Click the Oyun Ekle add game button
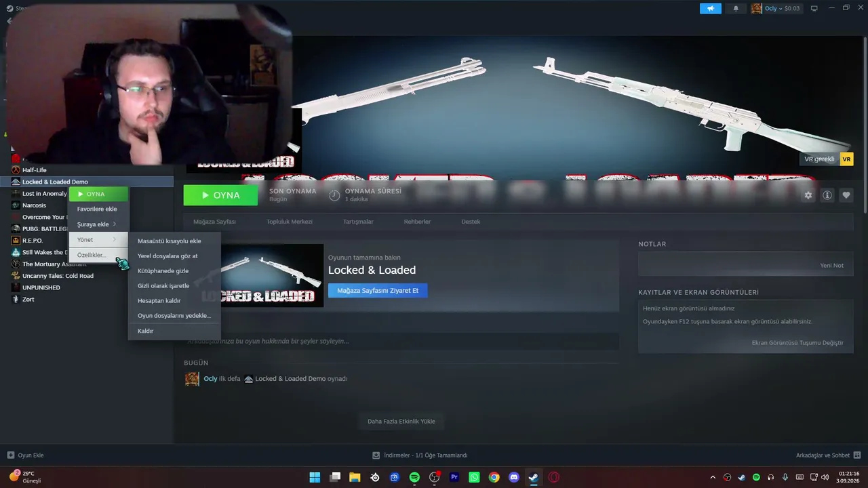The height and width of the screenshot is (488, 868). pos(25,455)
